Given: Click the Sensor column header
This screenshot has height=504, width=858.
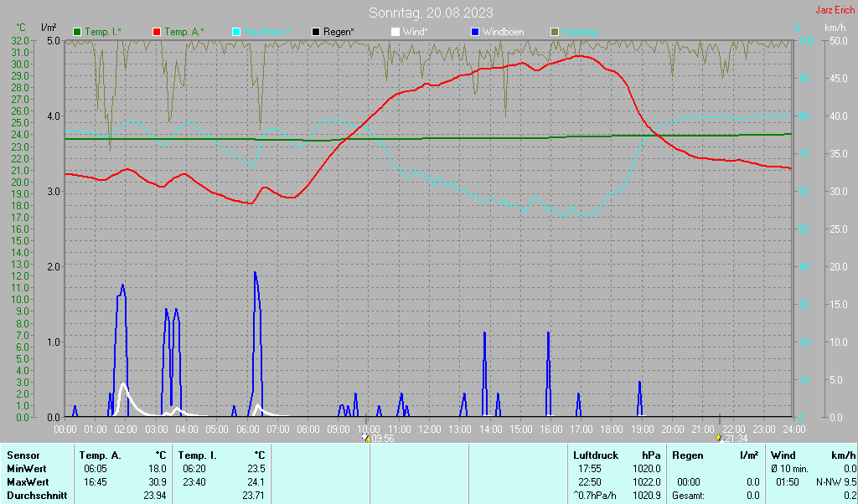Looking at the screenshot, I should (23, 455).
